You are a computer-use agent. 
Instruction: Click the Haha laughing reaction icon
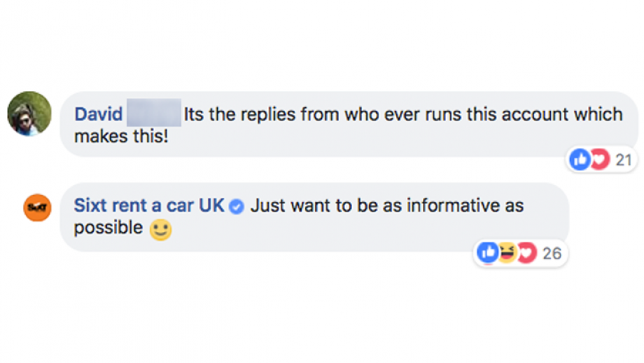pyautogui.click(x=507, y=252)
